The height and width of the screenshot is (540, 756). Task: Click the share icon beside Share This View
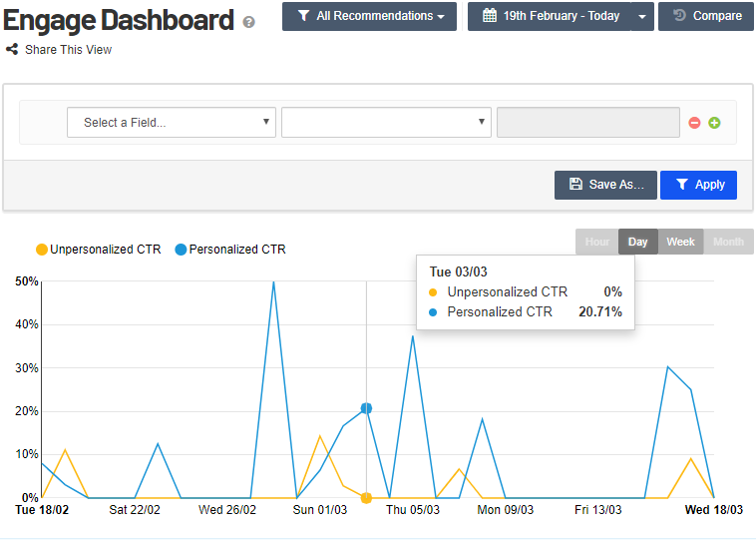pyautogui.click(x=12, y=50)
